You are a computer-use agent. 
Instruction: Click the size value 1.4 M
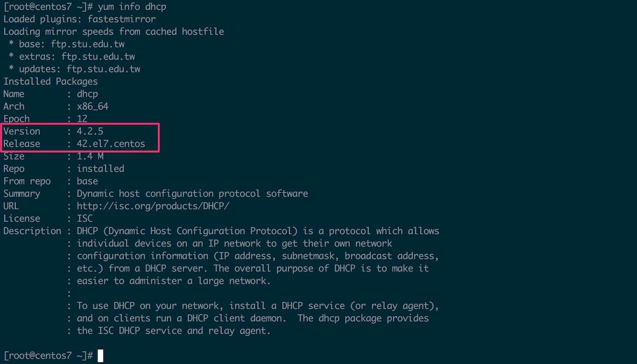coord(90,156)
